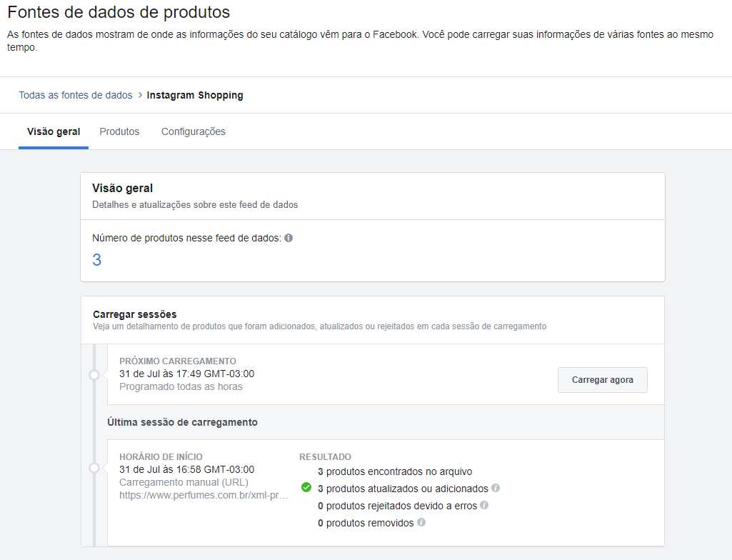
Task: Open the Produtos tab
Action: click(x=119, y=131)
